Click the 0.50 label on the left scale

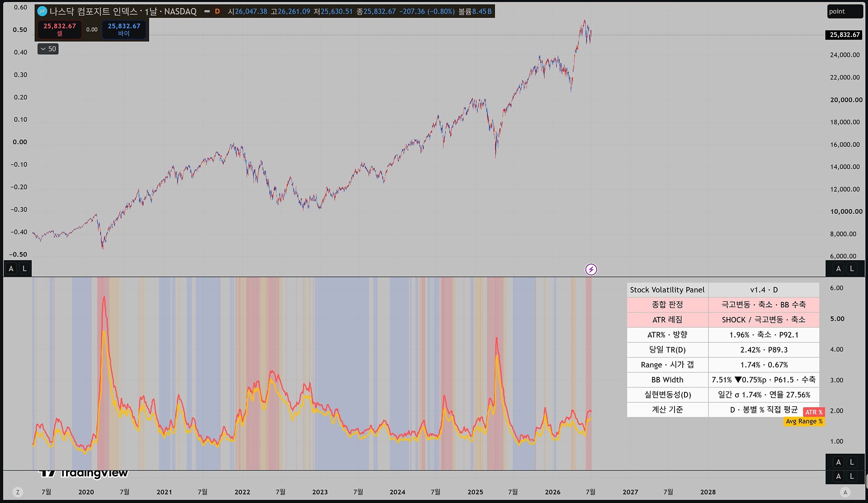click(x=20, y=30)
